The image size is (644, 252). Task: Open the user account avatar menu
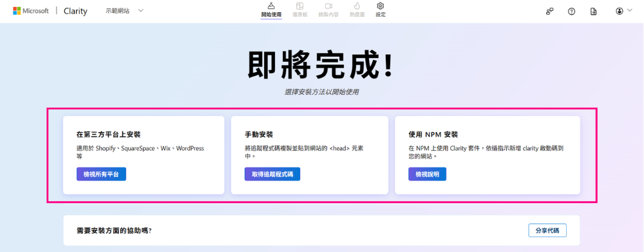pos(620,11)
